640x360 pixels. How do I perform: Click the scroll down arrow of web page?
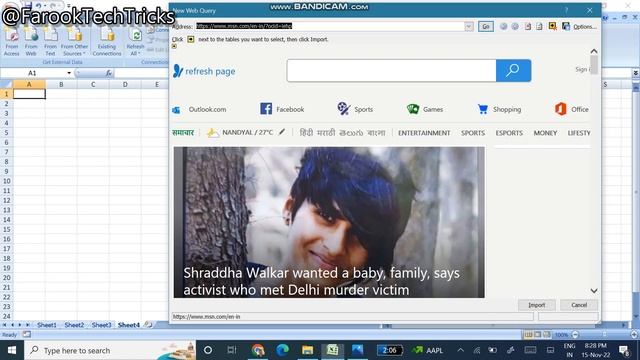(x=594, y=291)
